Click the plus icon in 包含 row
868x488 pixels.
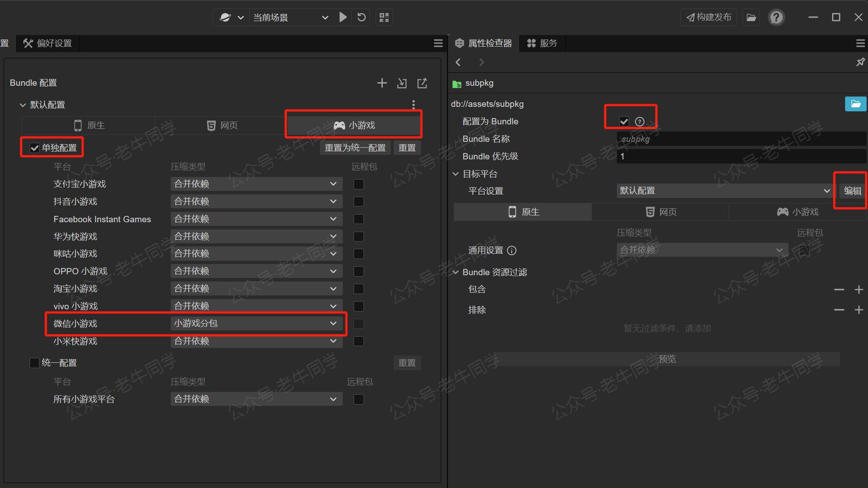coord(859,290)
